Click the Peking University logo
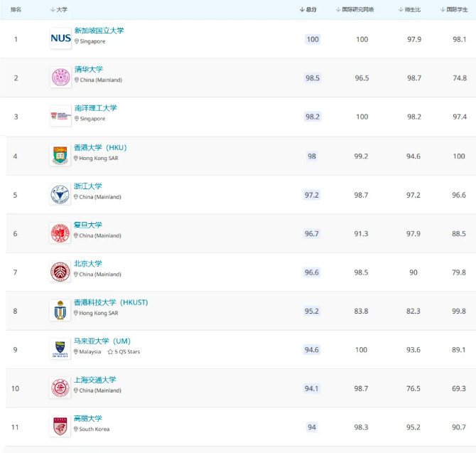The image size is (476, 453). coord(60,272)
